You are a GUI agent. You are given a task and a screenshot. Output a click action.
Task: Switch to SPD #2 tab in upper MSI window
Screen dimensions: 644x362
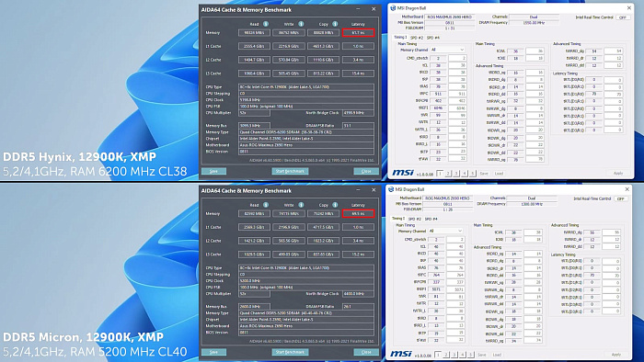coord(416,38)
